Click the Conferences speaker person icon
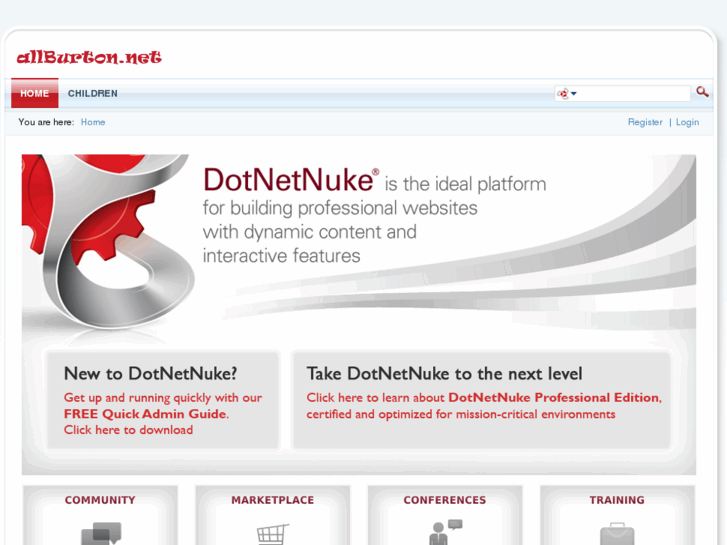The width and height of the screenshot is (727, 545). click(445, 532)
